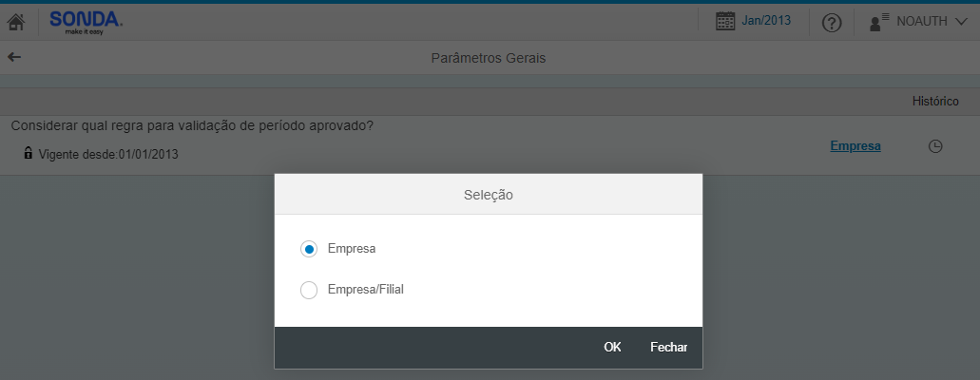
Task: Open the NOAUTH account menu
Action: point(922,22)
